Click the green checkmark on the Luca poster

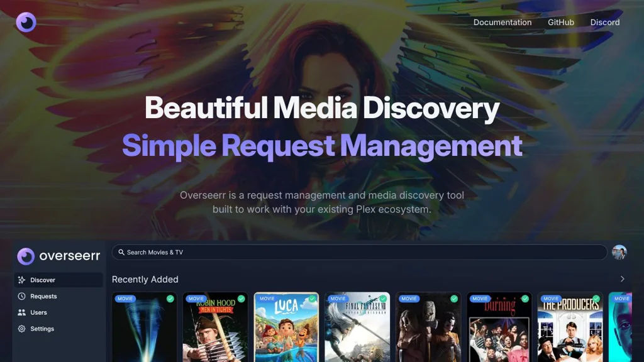(x=312, y=299)
